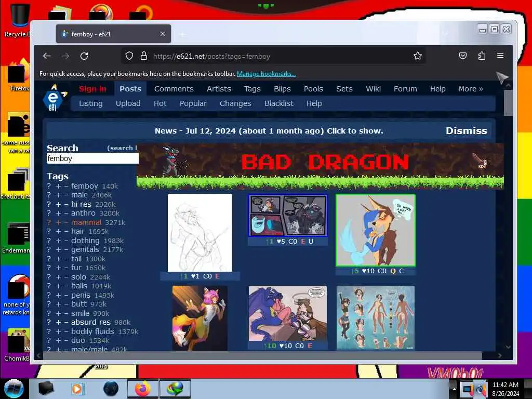Click the vertical page scrollbar thumb

[x=508, y=103]
